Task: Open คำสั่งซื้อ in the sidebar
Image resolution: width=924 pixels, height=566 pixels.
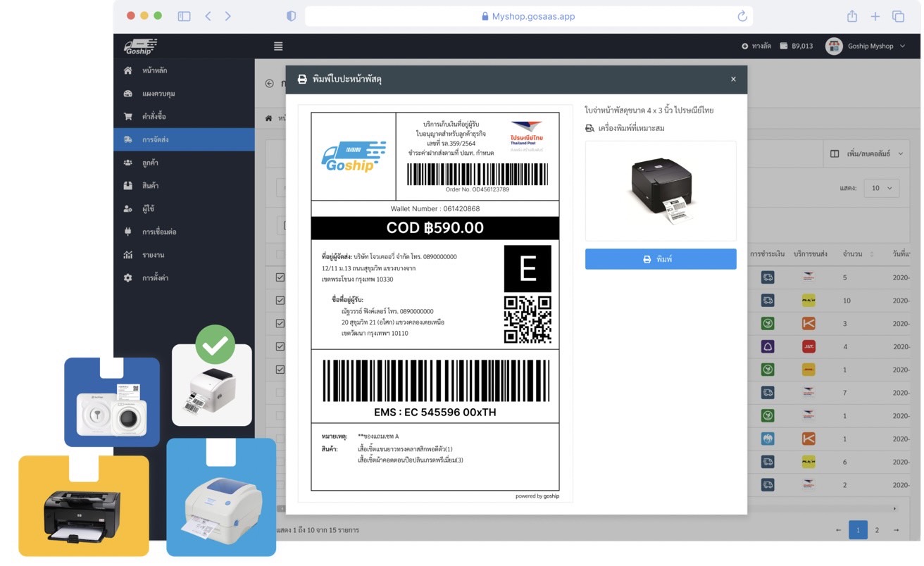Action: tap(154, 116)
